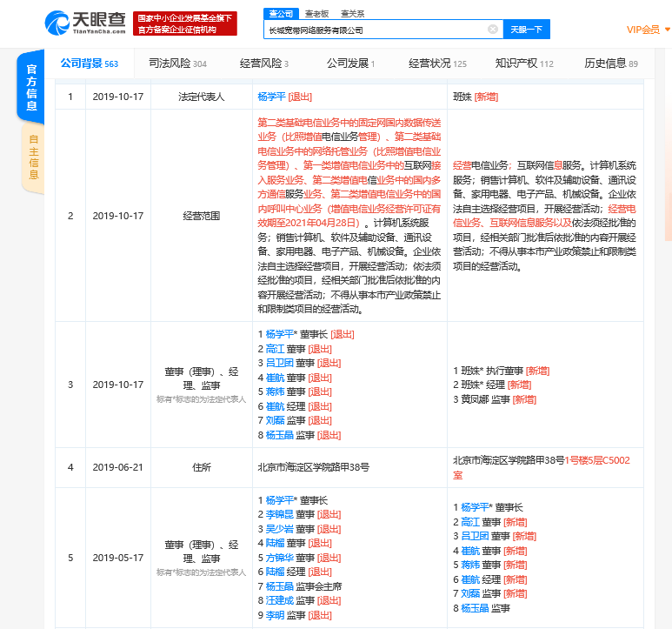Click the 天眼一下 search button
This screenshot has width=672, height=629.
click(x=526, y=30)
